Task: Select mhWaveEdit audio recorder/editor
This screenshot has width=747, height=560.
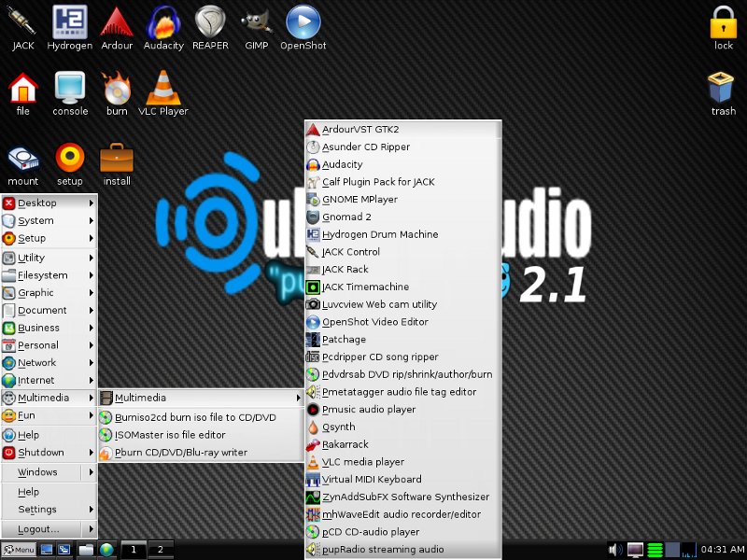Action: 403,515
